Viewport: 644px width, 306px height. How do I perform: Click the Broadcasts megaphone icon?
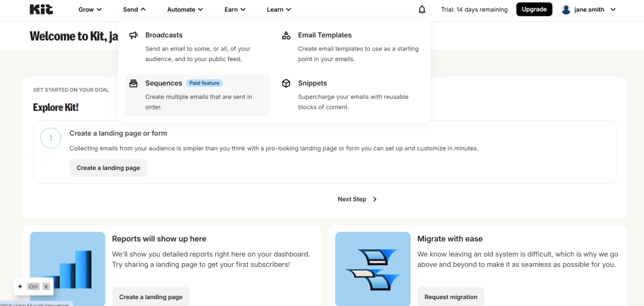pyautogui.click(x=133, y=35)
